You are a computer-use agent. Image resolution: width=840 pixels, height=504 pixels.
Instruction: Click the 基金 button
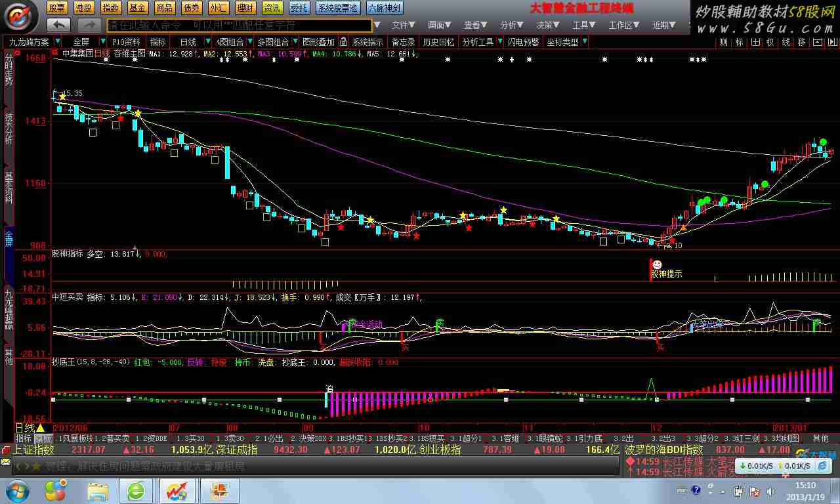138,9
